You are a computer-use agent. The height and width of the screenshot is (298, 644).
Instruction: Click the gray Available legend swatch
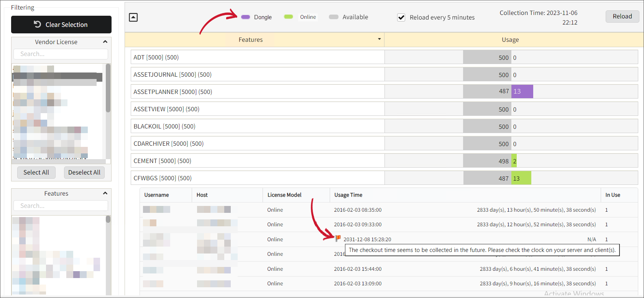333,17
